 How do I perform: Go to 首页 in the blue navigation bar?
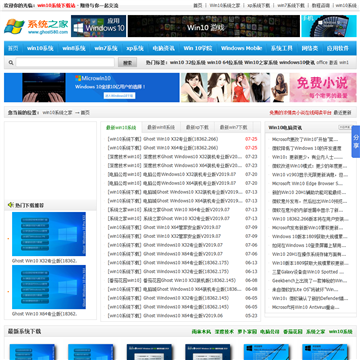click(13, 48)
